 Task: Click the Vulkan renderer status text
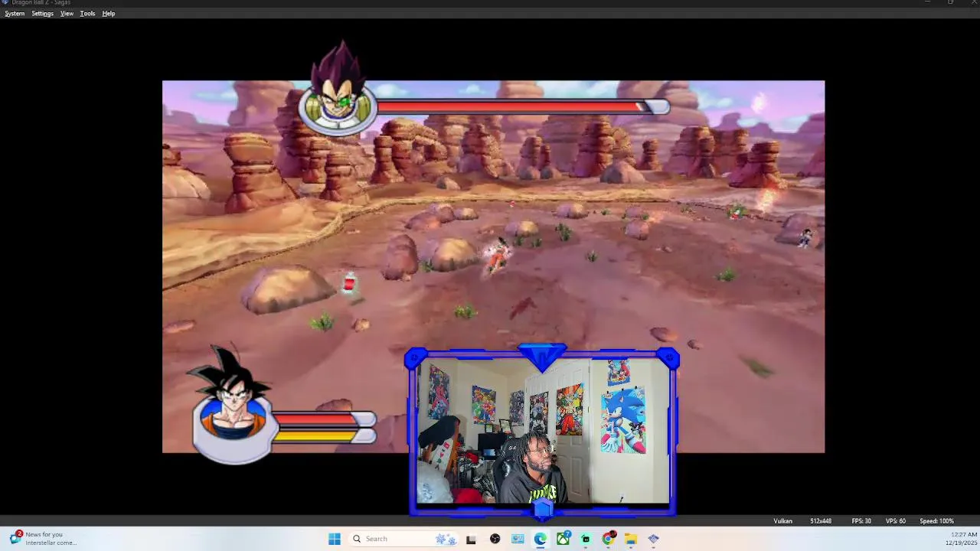782,521
